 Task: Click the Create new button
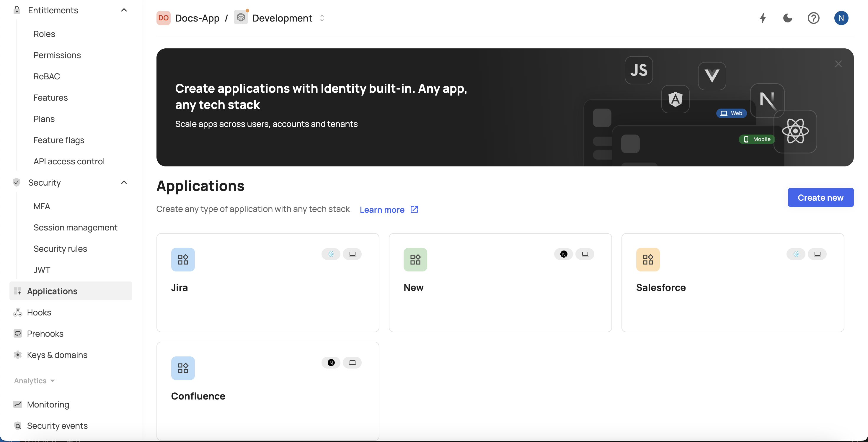pos(820,198)
